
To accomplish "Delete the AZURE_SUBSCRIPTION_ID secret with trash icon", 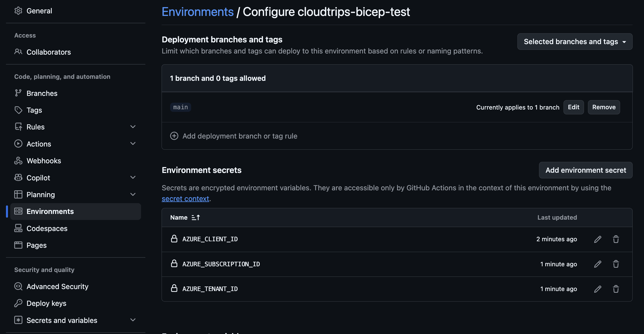I will [616, 264].
